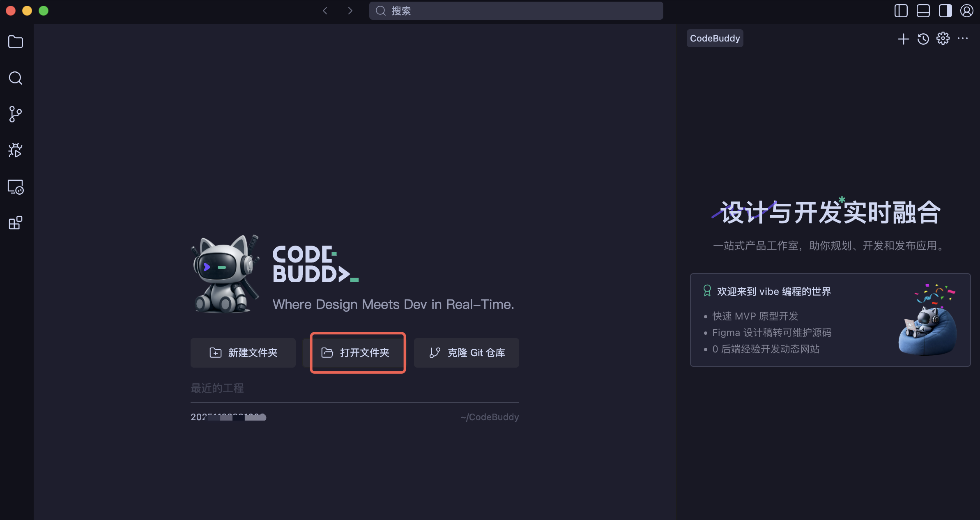Open the Search panel in activity bar
The image size is (980, 520).
click(16, 78)
